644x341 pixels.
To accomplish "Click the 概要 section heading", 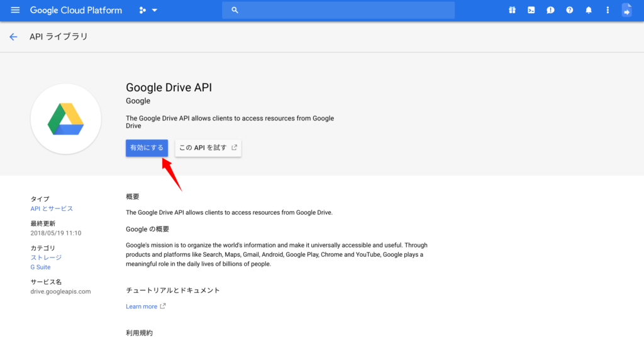I will (133, 197).
